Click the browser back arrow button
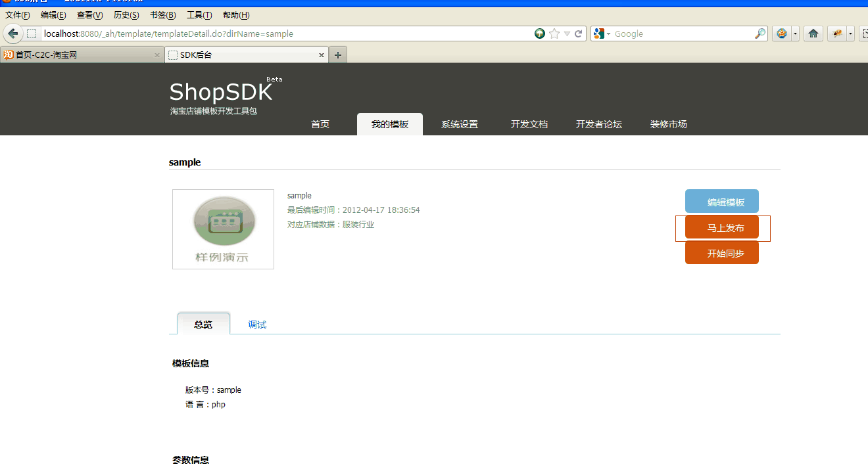 pyautogui.click(x=13, y=34)
